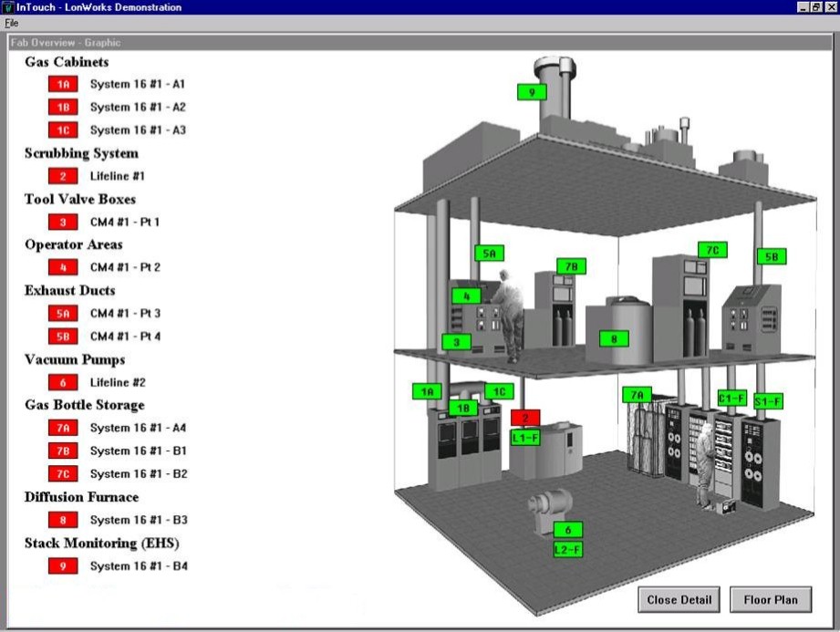Select CM4 #1 - Pt 2 label
This screenshot has width=840, height=632.
coord(125,266)
